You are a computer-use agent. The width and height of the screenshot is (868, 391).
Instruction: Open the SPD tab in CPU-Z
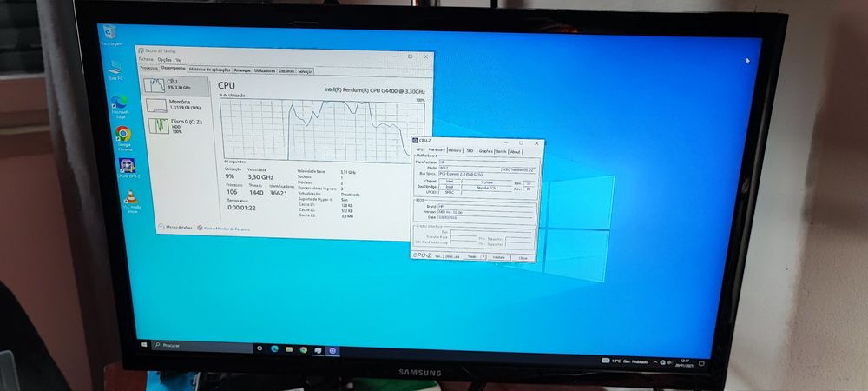click(470, 150)
